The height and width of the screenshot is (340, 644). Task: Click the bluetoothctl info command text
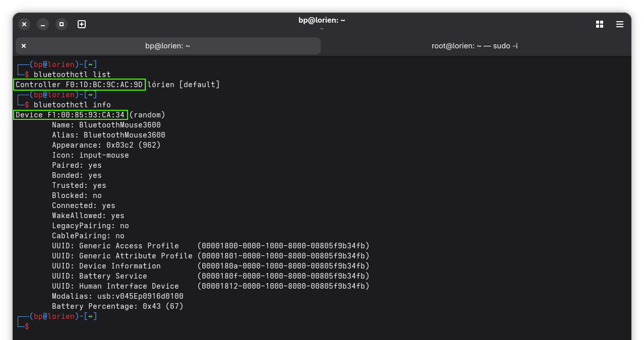tap(72, 105)
